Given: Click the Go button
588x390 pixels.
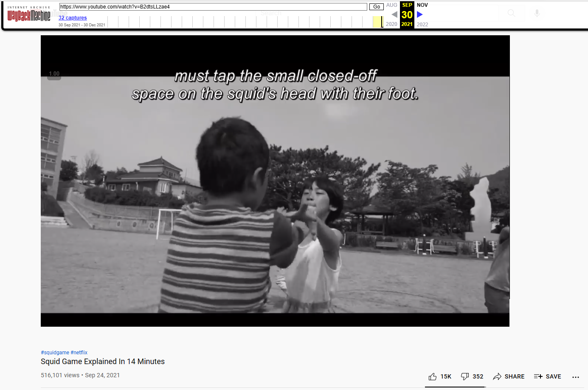Looking at the screenshot, I should [x=377, y=7].
